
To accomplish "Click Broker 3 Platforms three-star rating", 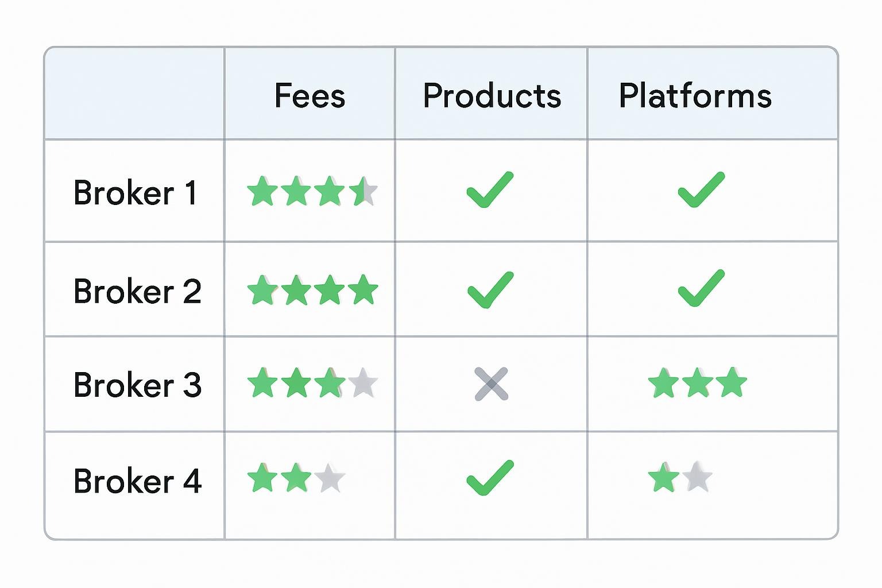I will point(697,383).
